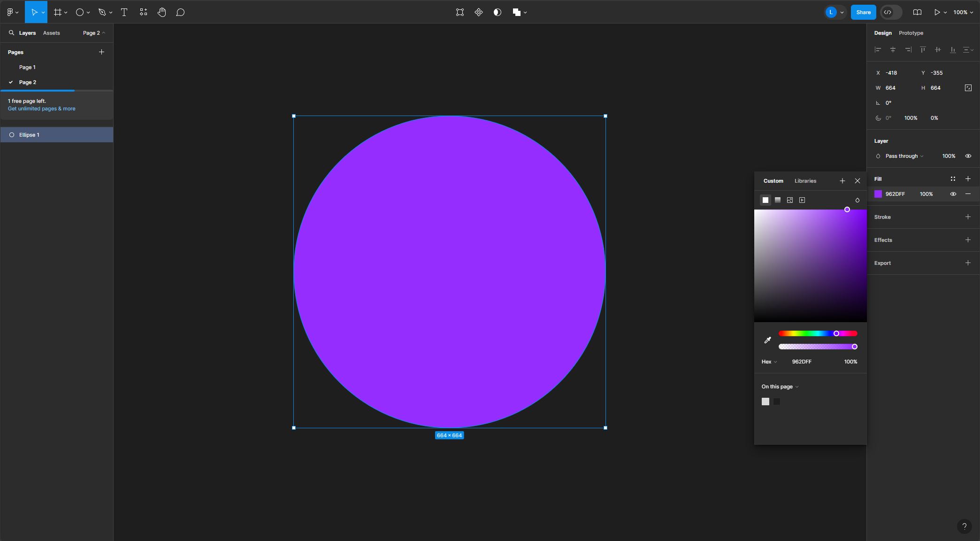Click the Edit object toolbar icon
This screenshot has height=541, width=980.
tap(459, 12)
